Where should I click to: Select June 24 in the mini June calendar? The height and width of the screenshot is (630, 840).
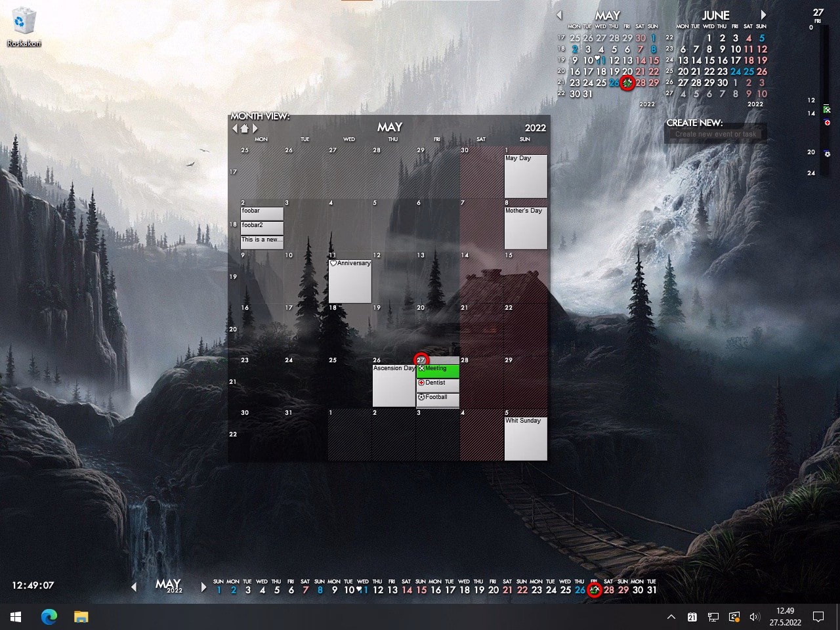click(x=736, y=72)
